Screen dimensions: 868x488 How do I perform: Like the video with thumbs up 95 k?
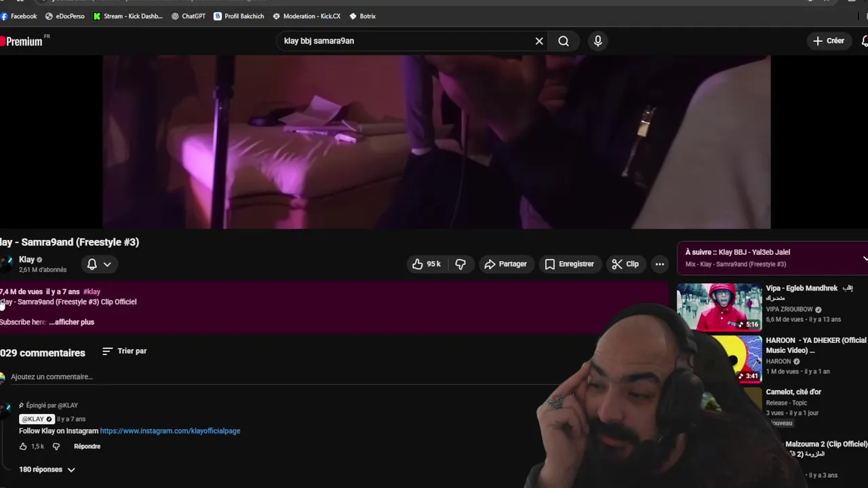pyautogui.click(x=427, y=264)
